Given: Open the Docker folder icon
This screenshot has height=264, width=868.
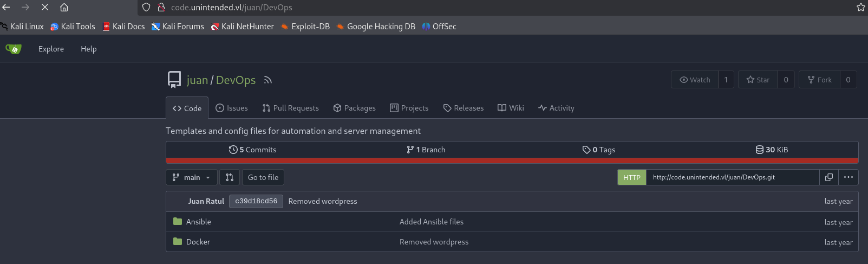Looking at the screenshot, I should 178,241.
